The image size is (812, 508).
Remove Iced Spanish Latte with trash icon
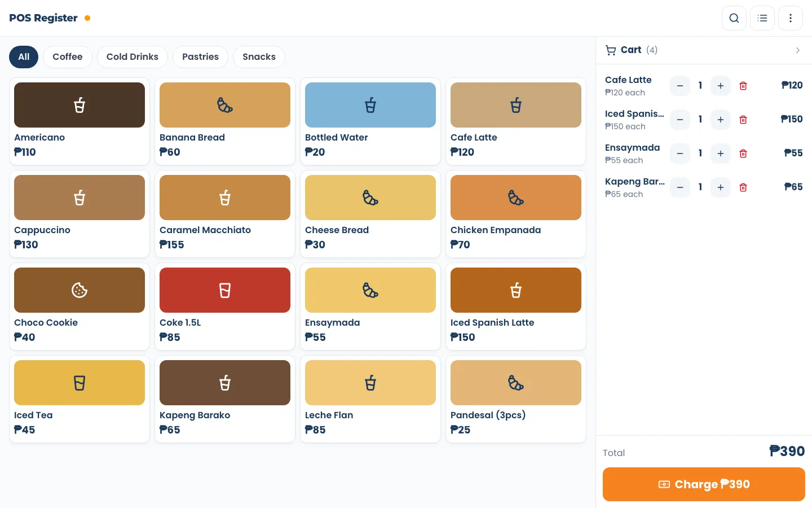[x=743, y=120]
